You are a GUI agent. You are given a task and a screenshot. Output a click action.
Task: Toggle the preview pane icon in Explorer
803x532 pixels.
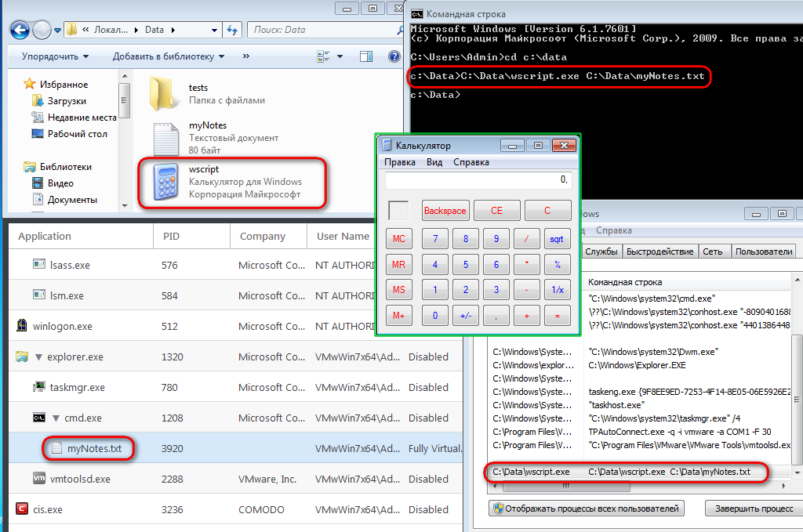point(366,56)
